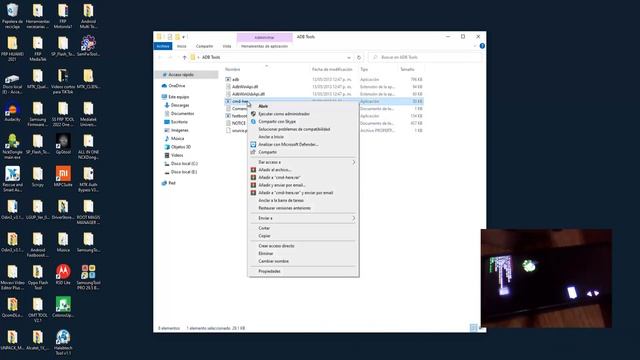Select the Videos cortos para TikTok folder
This screenshot has width=640, height=360.
coord(63,81)
